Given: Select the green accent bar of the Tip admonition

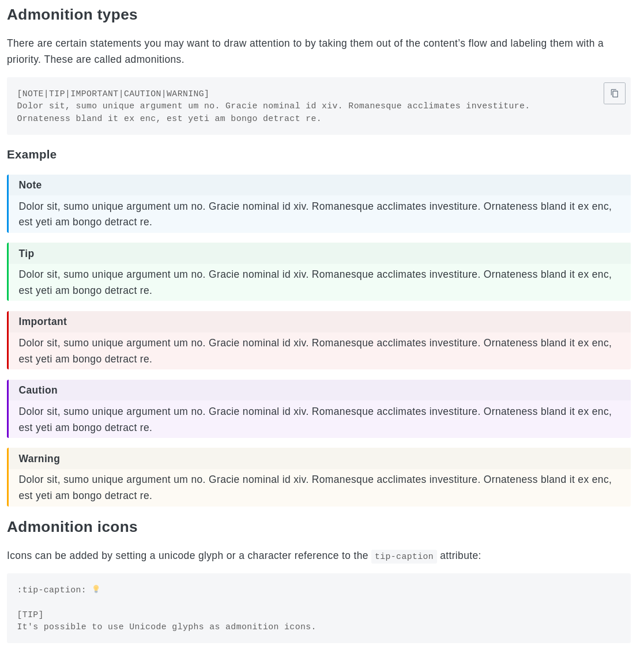Looking at the screenshot, I should click(x=7, y=271).
